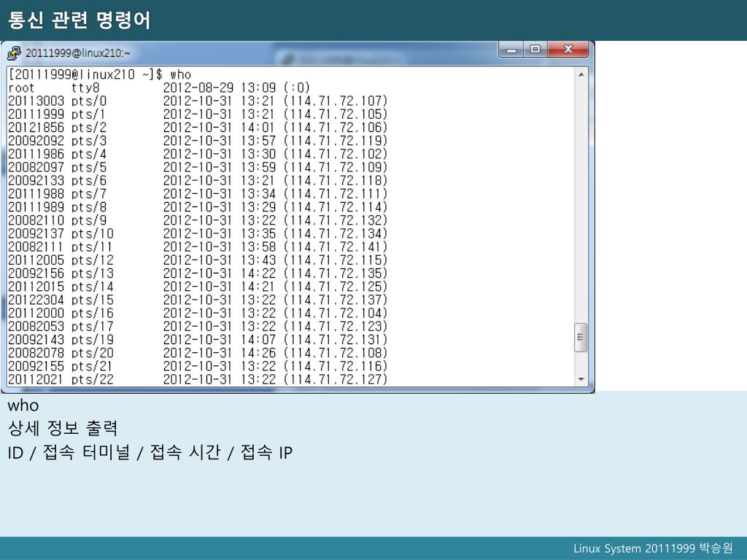Click the PuTTY icon in the title bar
This screenshot has width=747, height=560.
click(14, 52)
